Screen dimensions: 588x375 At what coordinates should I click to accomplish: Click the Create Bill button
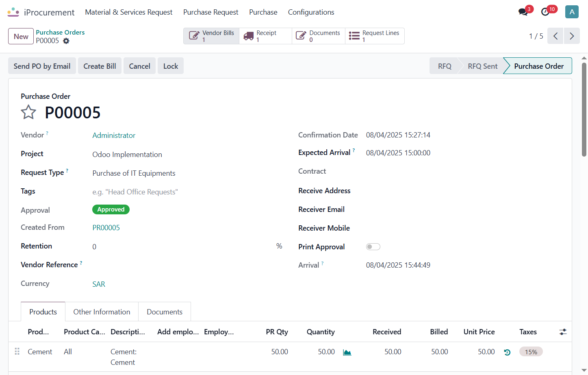[100, 66]
